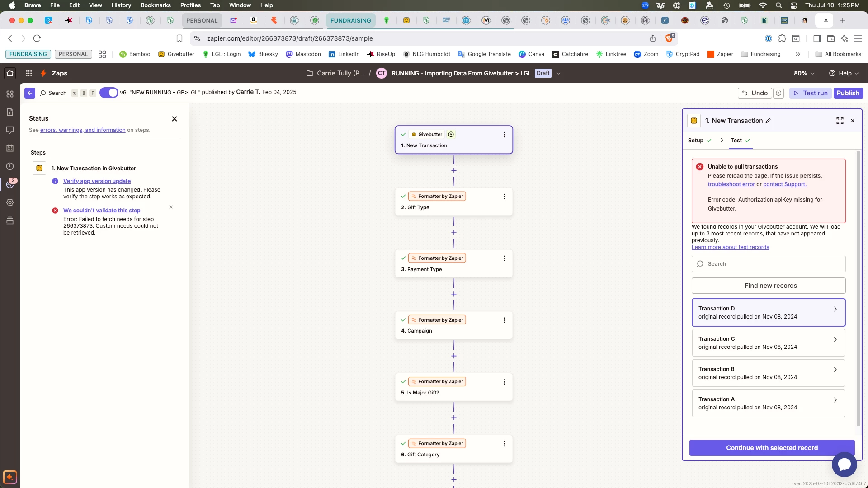Open macOS Spotlight search icon
Image resolution: width=868 pixels, height=488 pixels.
pos(778,5)
